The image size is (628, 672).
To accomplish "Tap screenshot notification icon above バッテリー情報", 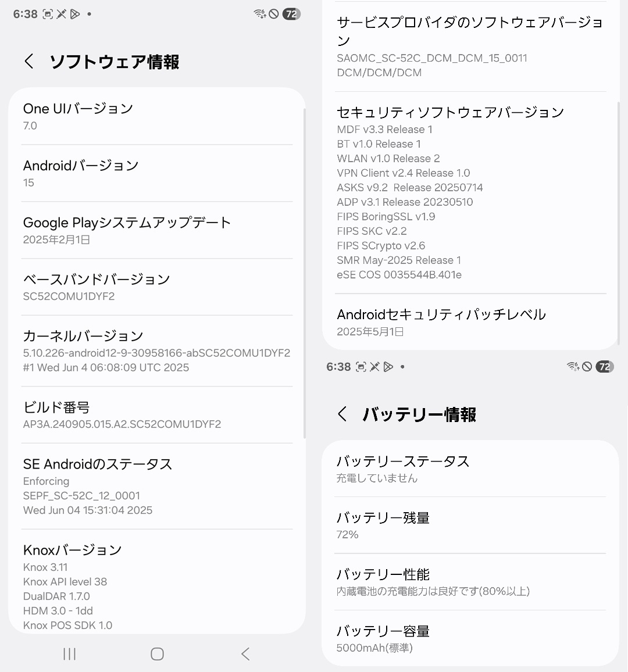I will pyautogui.click(x=361, y=367).
